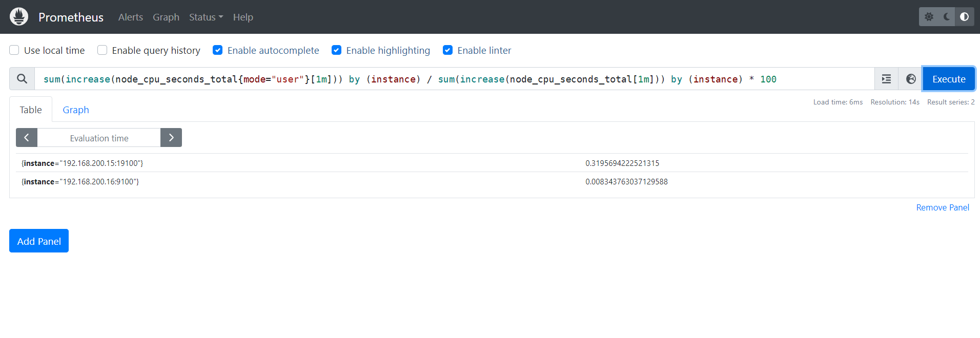Click the Load time: 6ms text
Viewport: 980px width, 338px height.
point(838,102)
